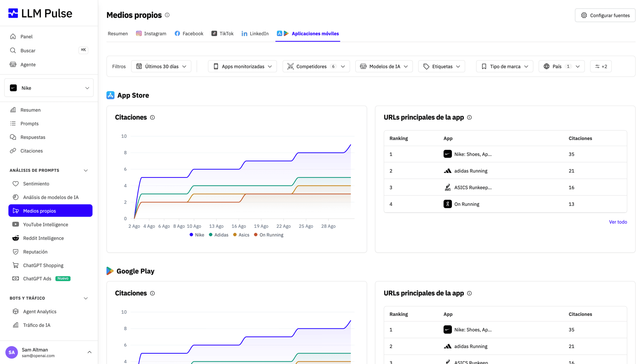Toggle the Adidas series in chart legend
The height and width of the screenshot is (364, 644).
(219, 235)
